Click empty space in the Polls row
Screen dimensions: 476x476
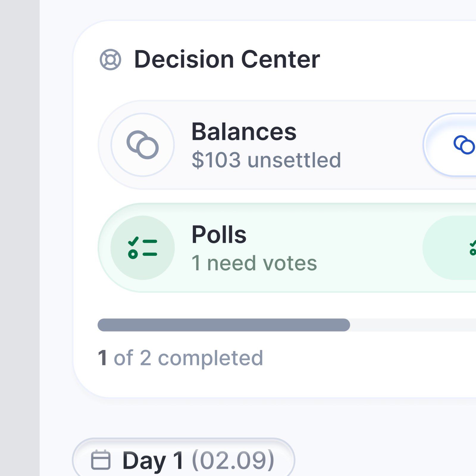point(369,248)
